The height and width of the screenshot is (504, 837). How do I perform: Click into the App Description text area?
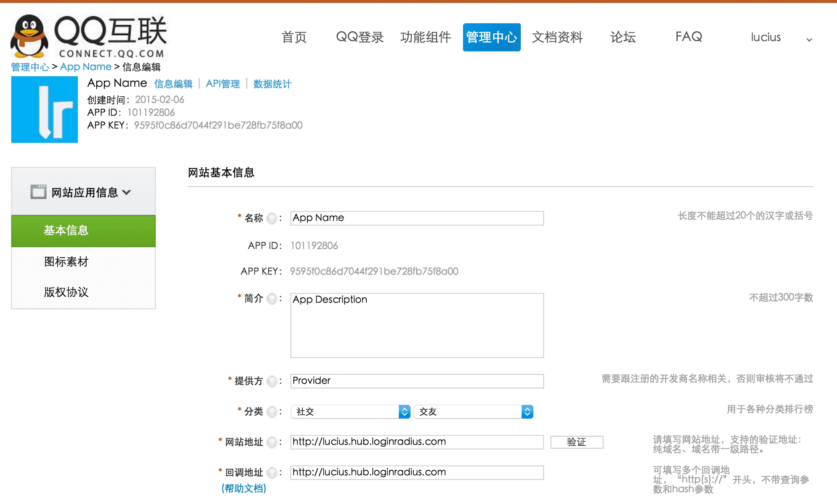click(x=417, y=325)
